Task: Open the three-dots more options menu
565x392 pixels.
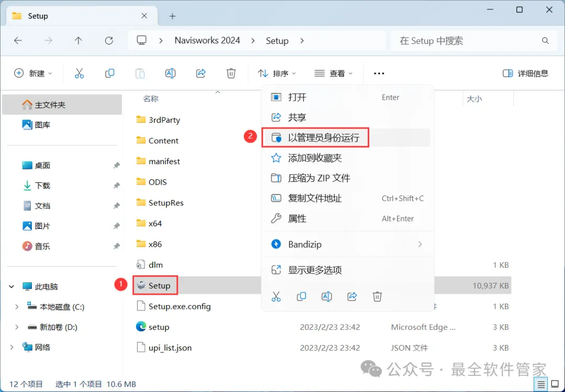Action: (x=379, y=73)
